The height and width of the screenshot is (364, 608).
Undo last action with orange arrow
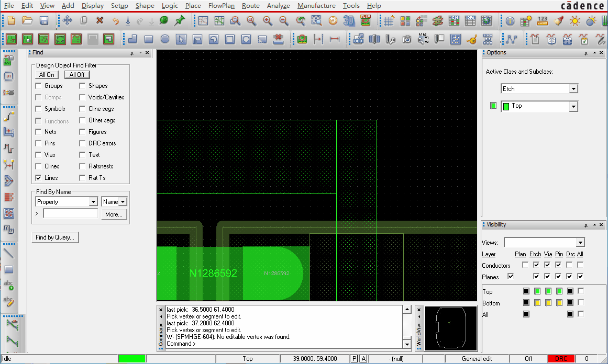115,20
